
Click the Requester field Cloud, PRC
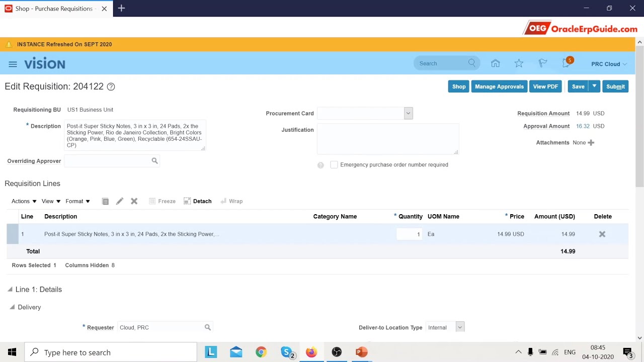tap(160, 327)
